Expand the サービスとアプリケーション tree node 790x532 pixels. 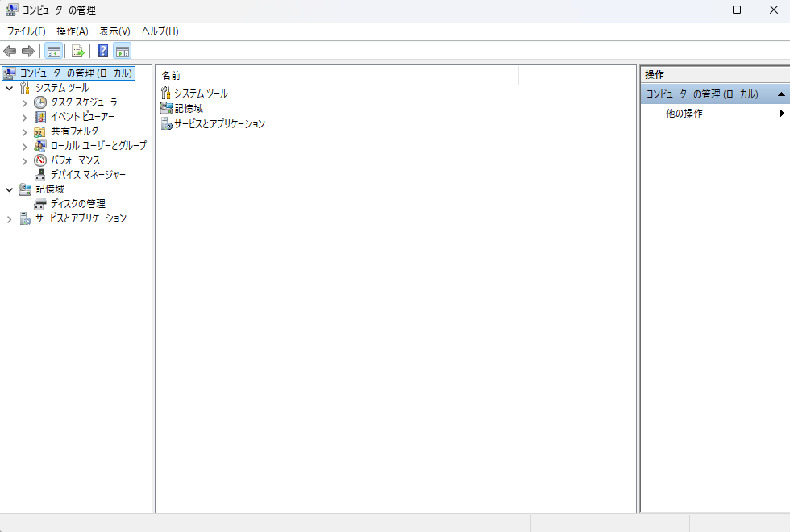click(x=9, y=219)
